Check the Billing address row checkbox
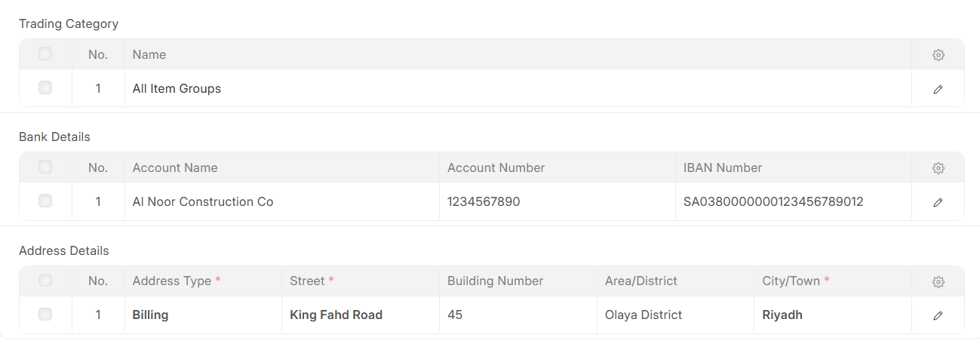980x362 pixels. click(45, 314)
